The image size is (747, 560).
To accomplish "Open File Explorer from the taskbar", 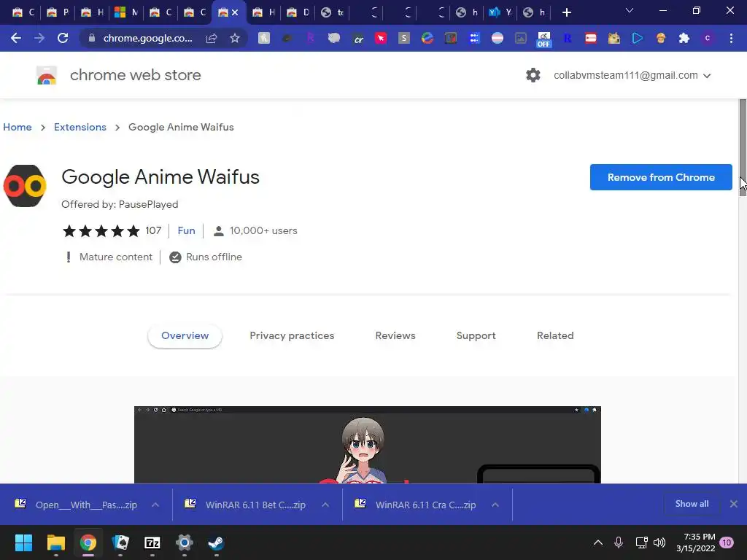I will [55, 542].
